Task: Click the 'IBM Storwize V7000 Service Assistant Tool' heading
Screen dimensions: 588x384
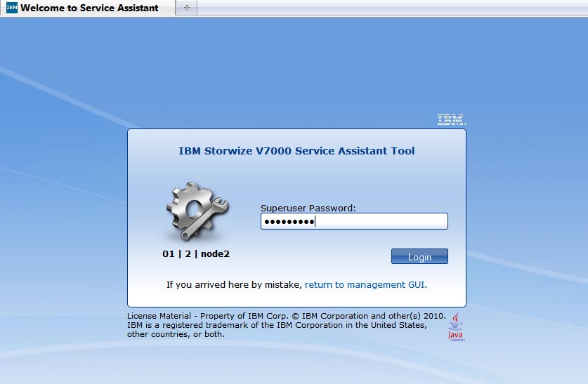Action: 296,151
